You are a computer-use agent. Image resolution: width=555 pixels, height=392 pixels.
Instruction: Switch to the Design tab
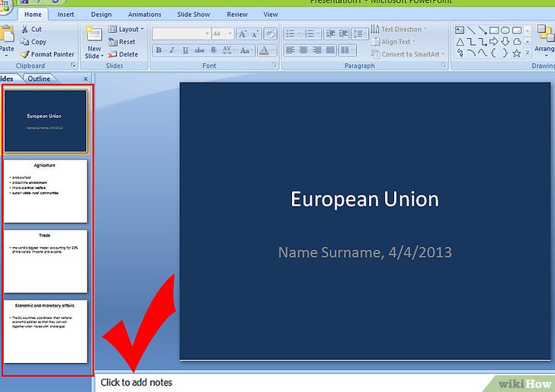point(101,14)
